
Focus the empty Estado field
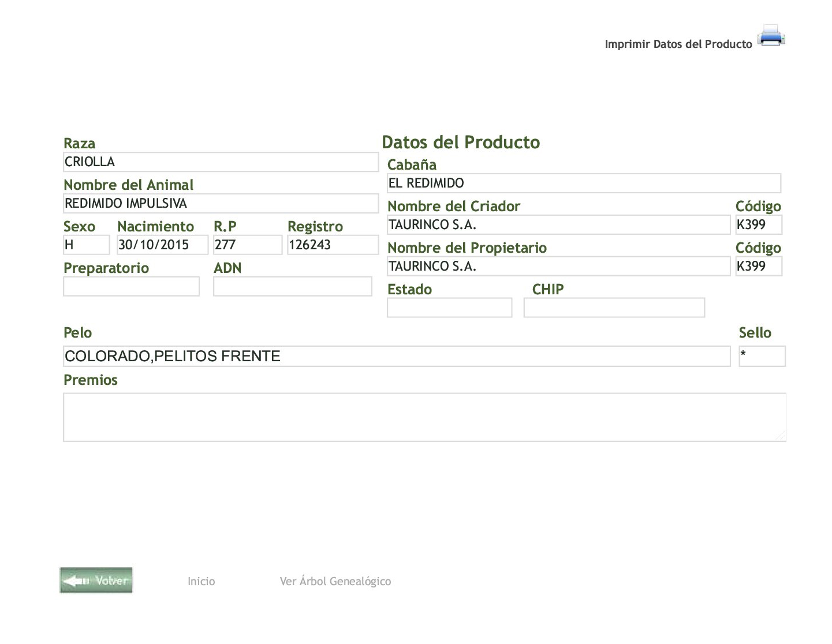449,308
